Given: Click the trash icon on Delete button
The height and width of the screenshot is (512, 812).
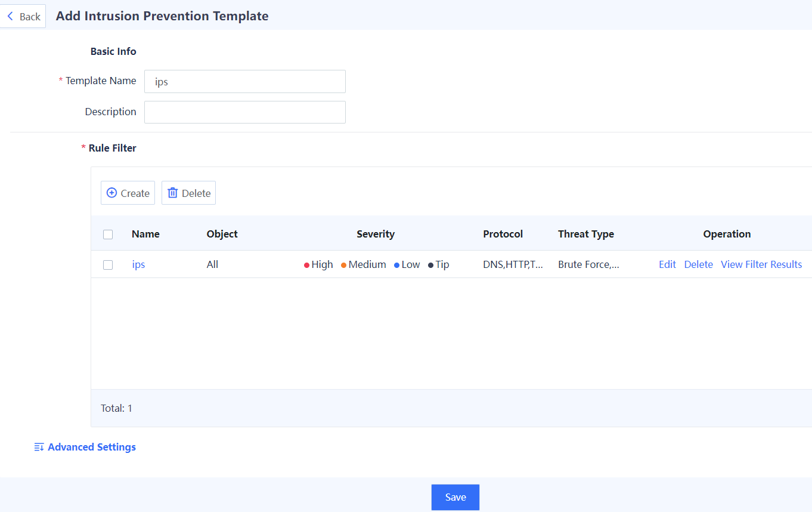Looking at the screenshot, I should [x=172, y=193].
